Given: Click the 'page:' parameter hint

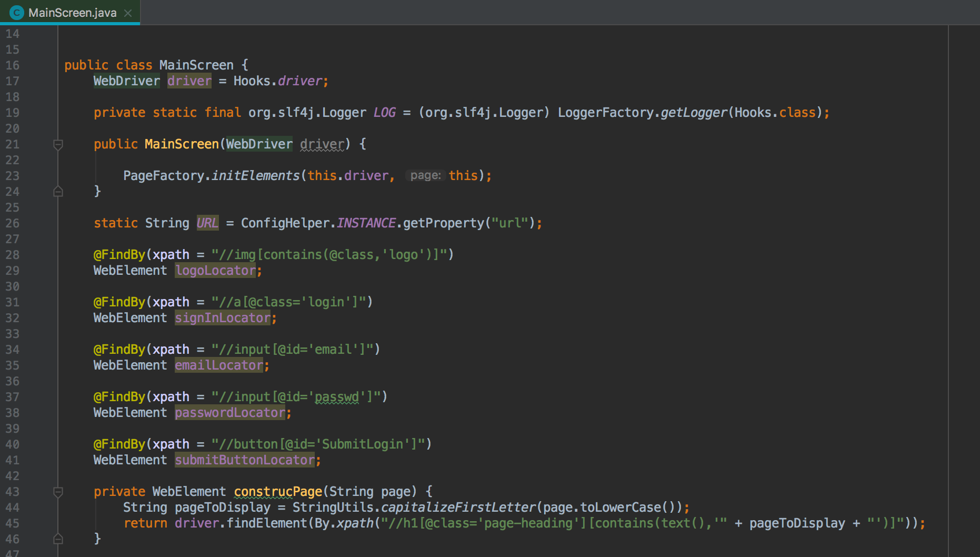Looking at the screenshot, I should [x=425, y=175].
